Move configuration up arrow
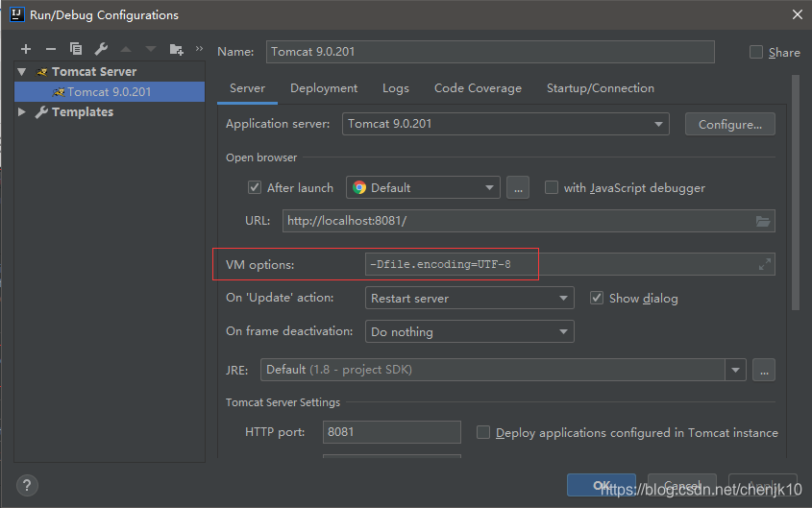 [x=126, y=49]
